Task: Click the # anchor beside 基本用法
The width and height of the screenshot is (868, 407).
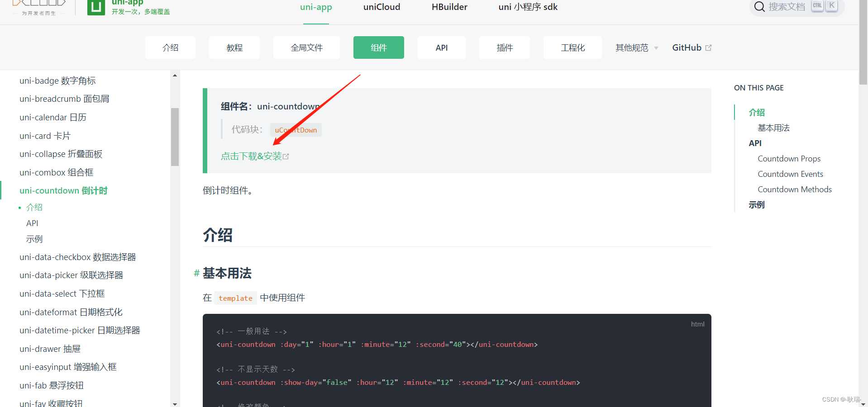Action: [x=197, y=273]
